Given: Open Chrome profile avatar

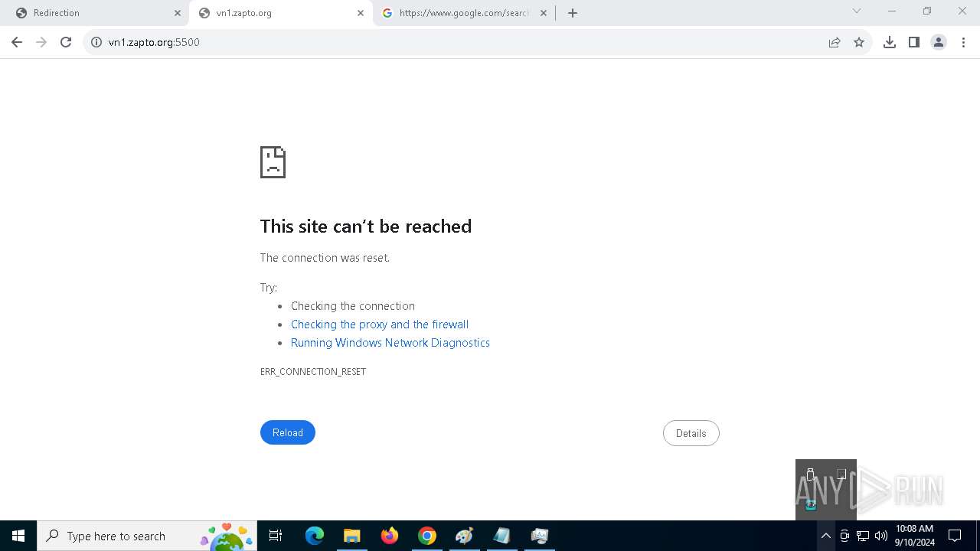Looking at the screenshot, I should coord(939,42).
